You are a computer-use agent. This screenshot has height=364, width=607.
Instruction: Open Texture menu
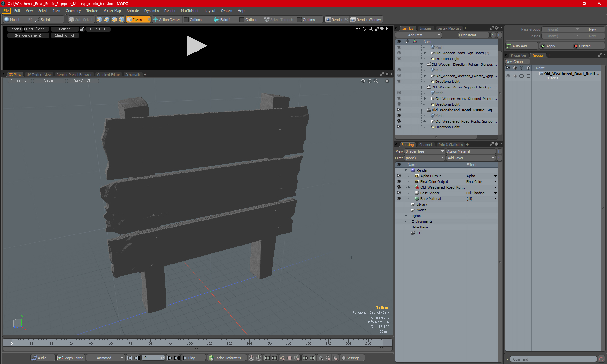pyautogui.click(x=92, y=11)
